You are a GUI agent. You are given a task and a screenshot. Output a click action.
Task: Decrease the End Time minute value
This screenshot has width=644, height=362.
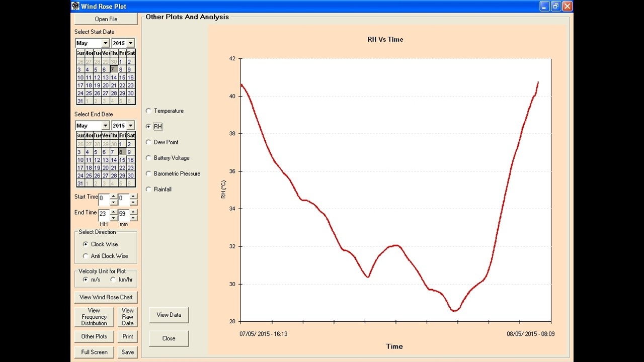coord(133,218)
